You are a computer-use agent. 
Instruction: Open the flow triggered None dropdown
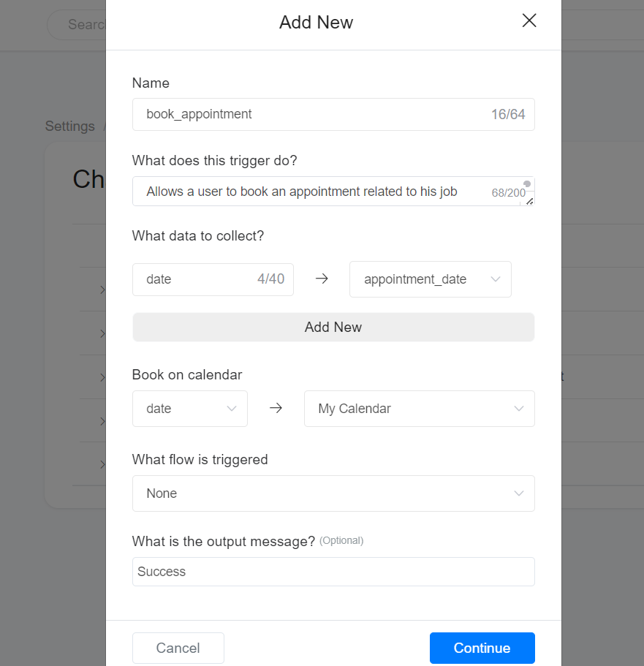coord(322,493)
